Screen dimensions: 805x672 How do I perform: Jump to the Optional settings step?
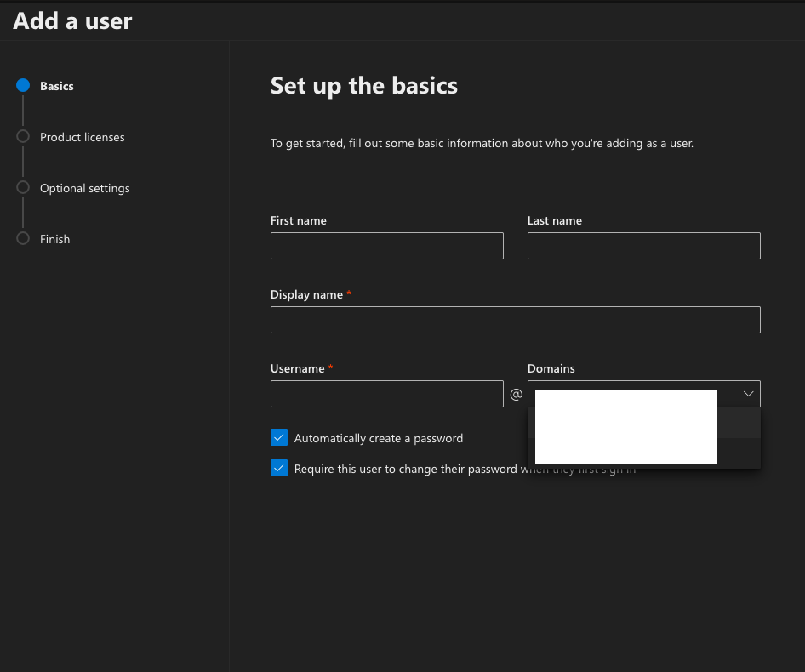click(x=85, y=188)
